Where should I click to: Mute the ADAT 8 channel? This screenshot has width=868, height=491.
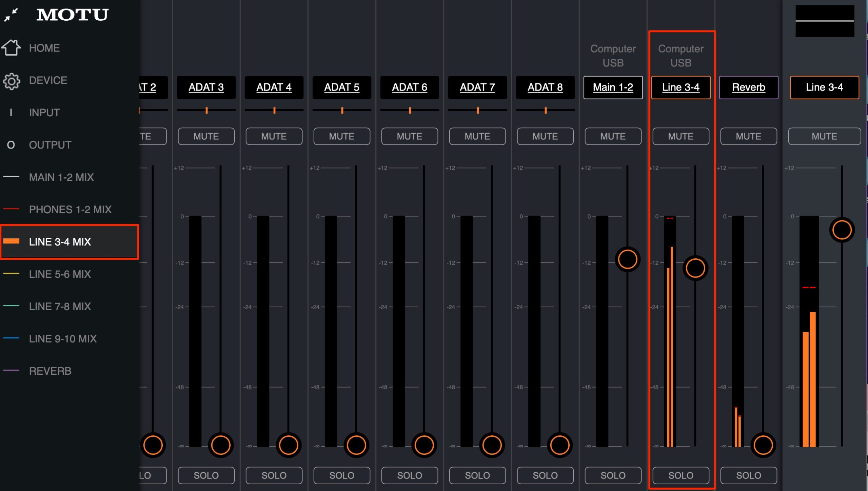click(x=545, y=136)
